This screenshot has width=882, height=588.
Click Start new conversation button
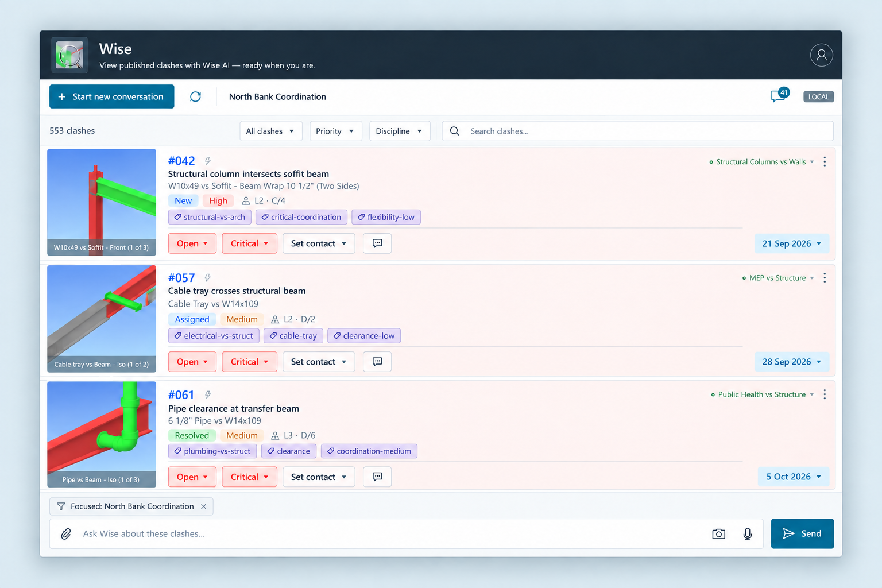[112, 96]
